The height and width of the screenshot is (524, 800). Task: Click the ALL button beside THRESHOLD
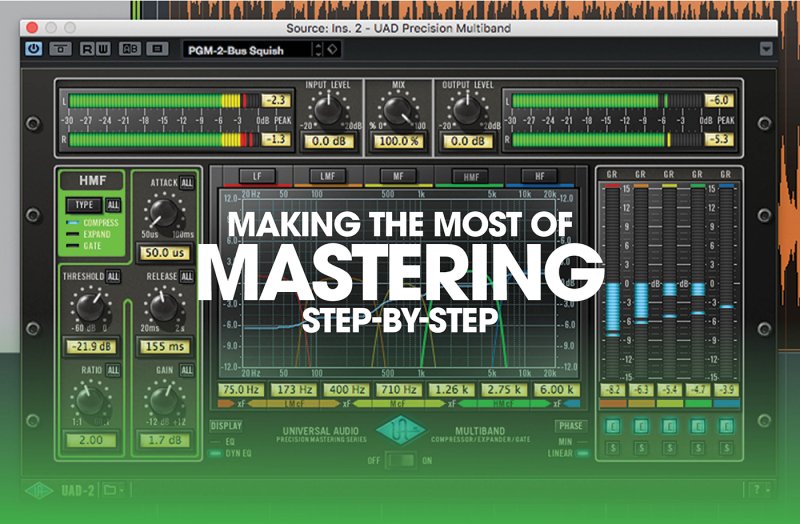(113, 277)
